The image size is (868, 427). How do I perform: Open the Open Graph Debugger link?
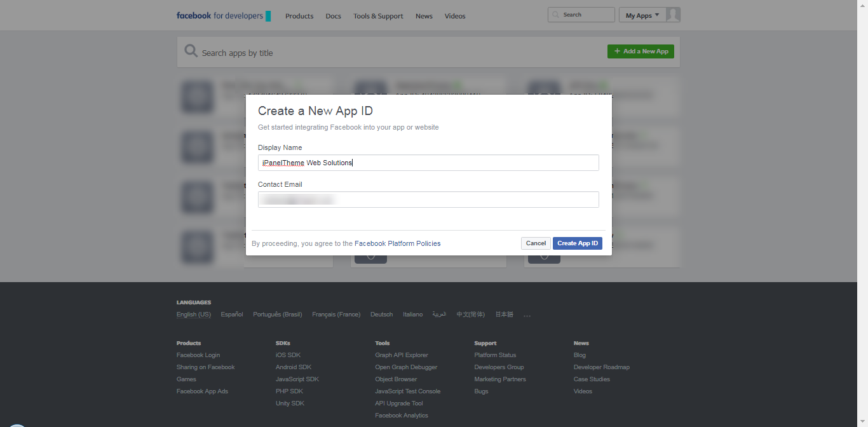pos(406,367)
